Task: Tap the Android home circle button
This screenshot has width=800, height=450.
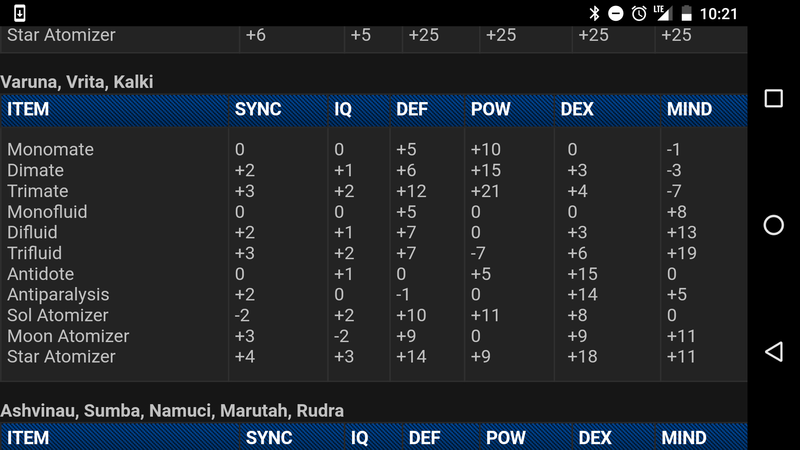Action: (773, 225)
